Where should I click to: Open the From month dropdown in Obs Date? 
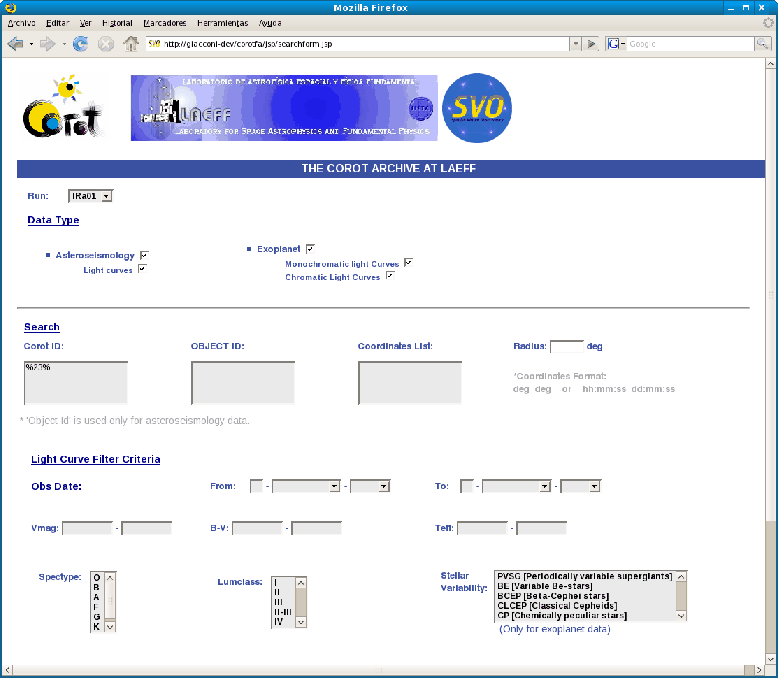(306, 486)
